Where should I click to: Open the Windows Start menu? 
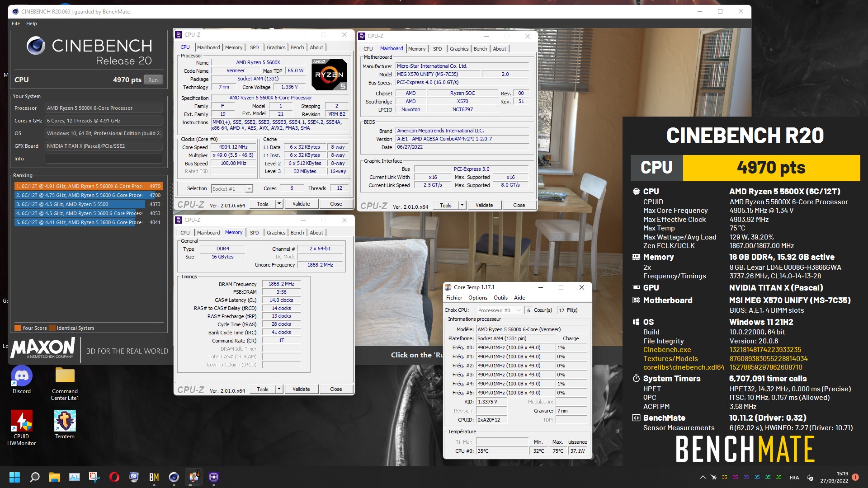14,477
